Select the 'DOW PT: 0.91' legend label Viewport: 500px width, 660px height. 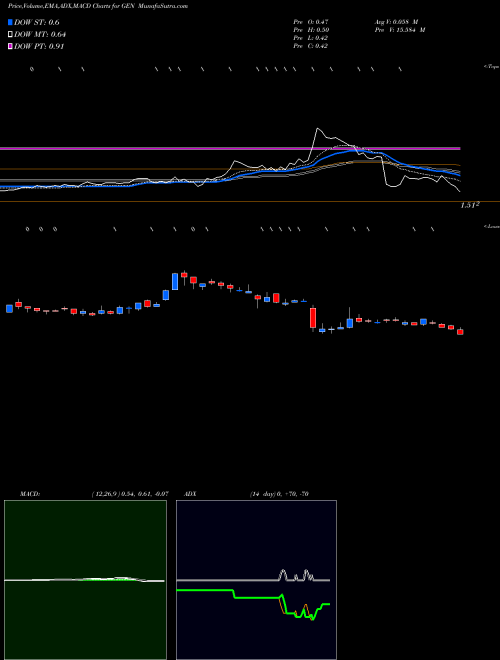[x=39, y=46]
